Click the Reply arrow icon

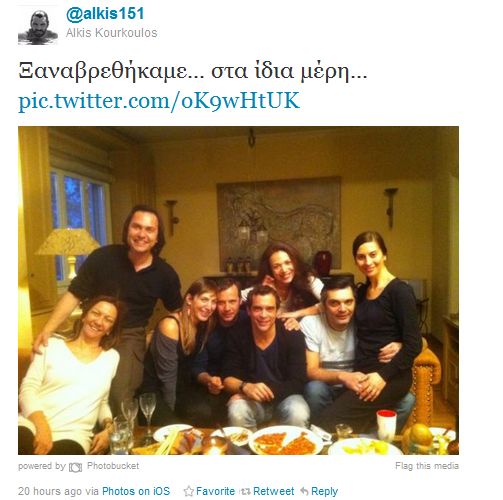(x=304, y=491)
